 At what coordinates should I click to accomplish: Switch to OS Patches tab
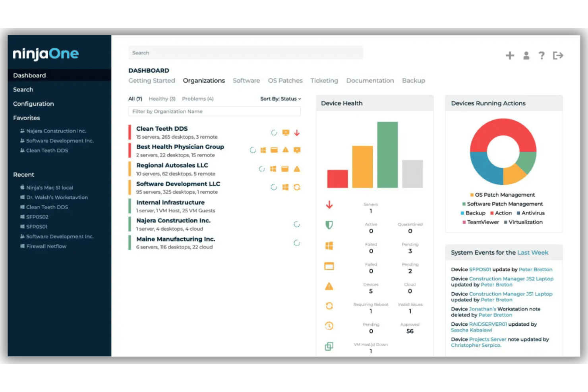pyautogui.click(x=285, y=81)
